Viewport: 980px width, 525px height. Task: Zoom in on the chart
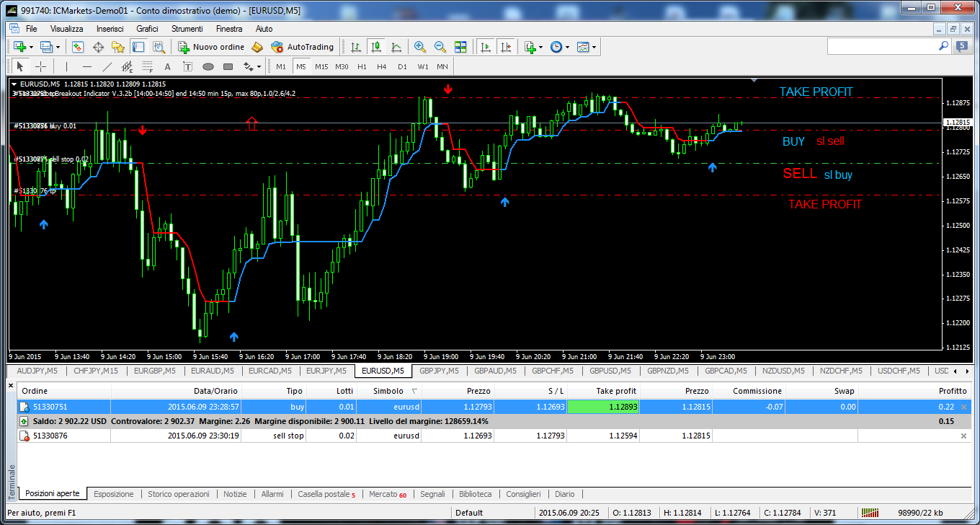(420, 47)
